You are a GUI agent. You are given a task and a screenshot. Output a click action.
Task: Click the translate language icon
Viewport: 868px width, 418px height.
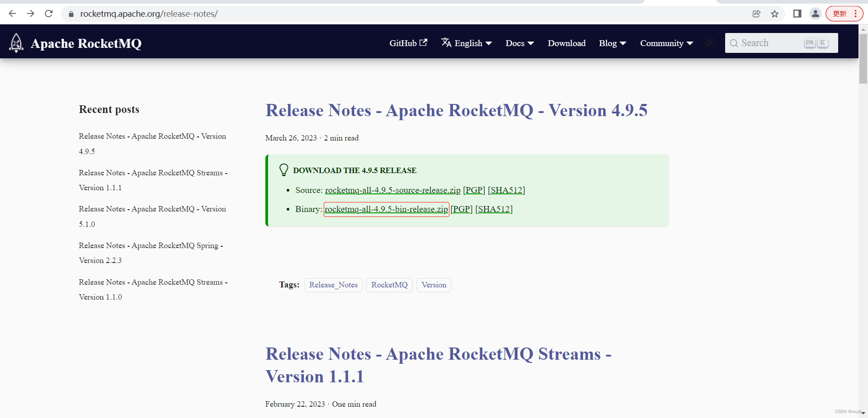coord(446,42)
